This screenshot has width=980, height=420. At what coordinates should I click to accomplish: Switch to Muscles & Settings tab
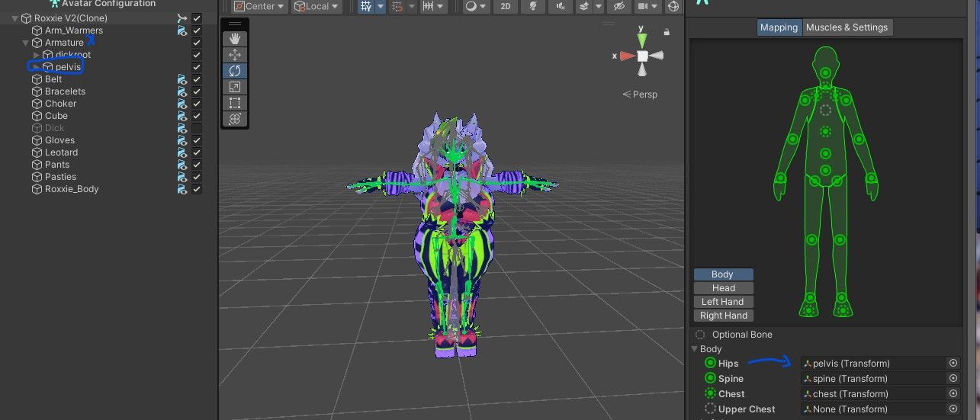[x=847, y=27]
